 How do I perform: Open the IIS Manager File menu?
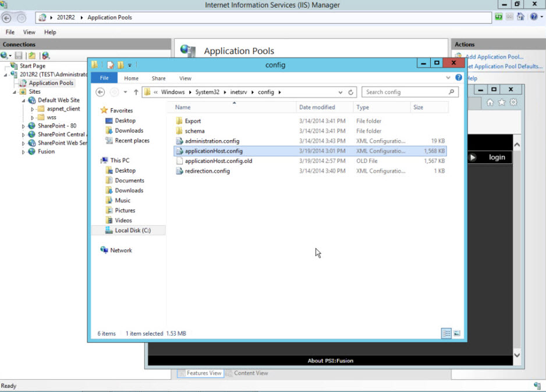click(10, 32)
